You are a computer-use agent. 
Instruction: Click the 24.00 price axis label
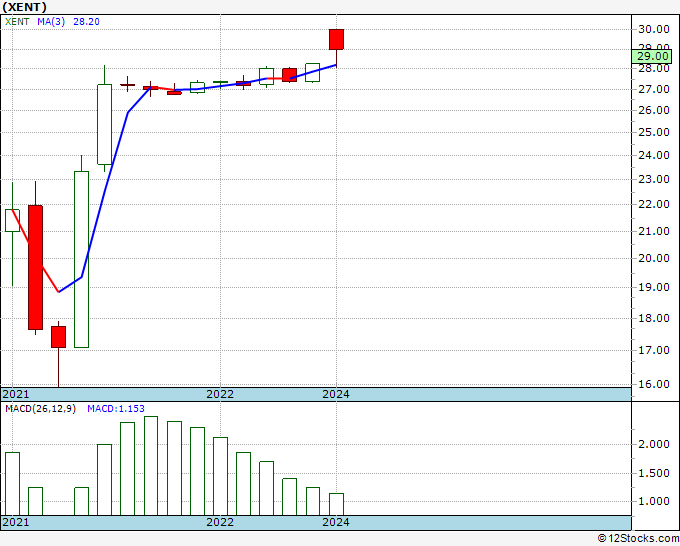(654, 155)
